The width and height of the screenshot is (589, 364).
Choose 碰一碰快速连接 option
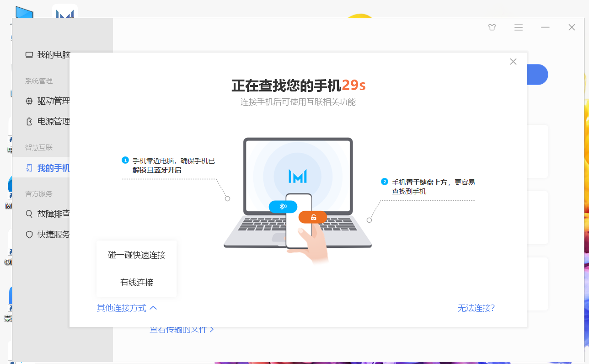[137, 255]
